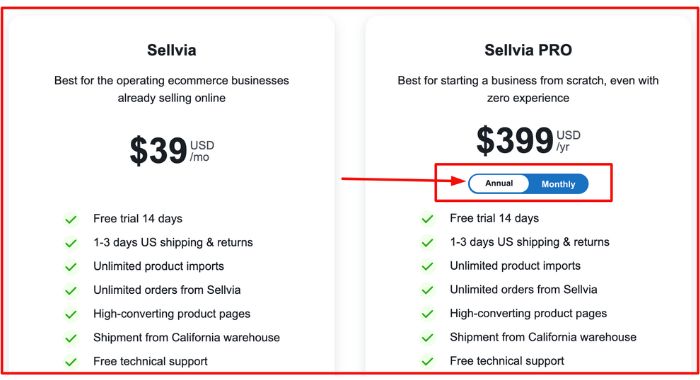Click Sellvia PRO Free technical support text
The image size is (700, 380).
click(507, 361)
